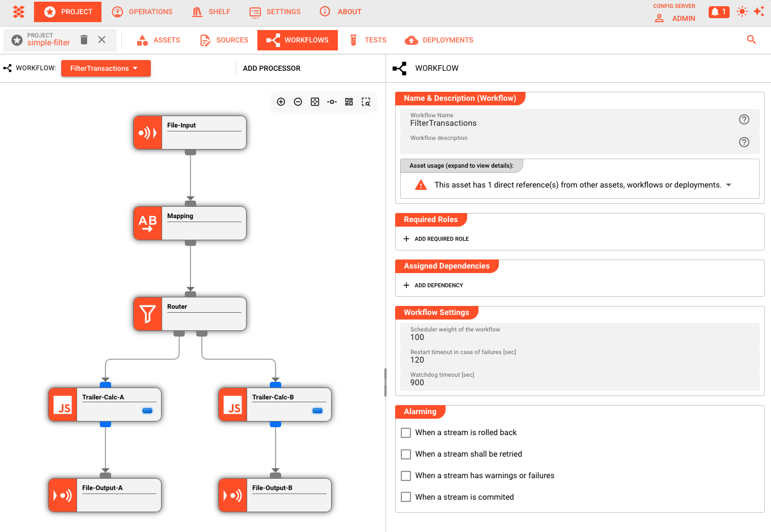
Task: Activate the zoom-to-selection icon
Action: (x=366, y=102)
